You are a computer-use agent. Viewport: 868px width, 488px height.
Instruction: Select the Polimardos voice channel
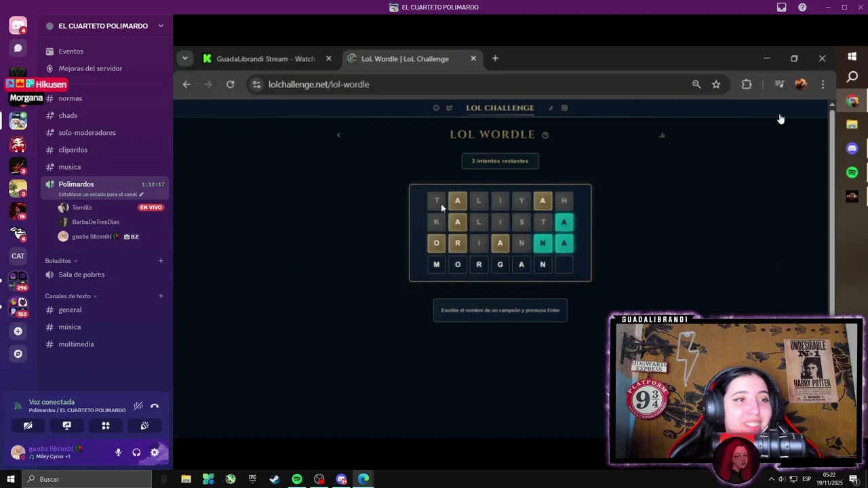tap(105, 188)
